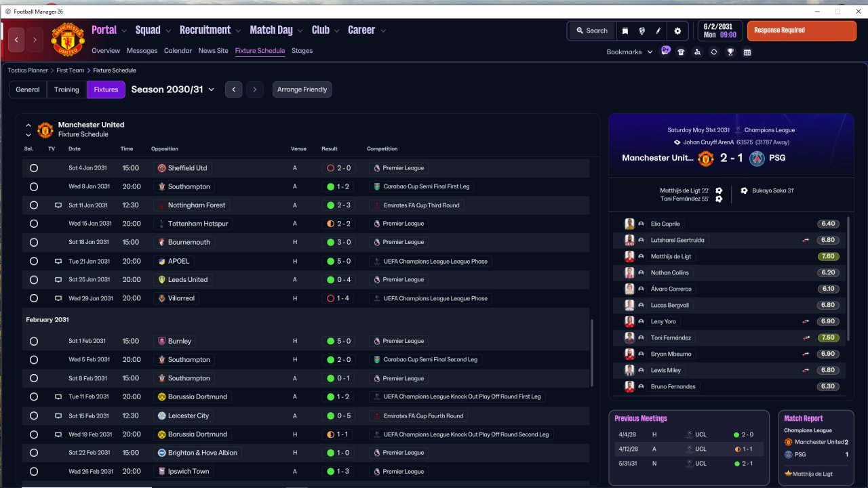Switch to the Messages tab
This screenshot has height=488, width=868.
pyautogui.click(x=142, y=51)
